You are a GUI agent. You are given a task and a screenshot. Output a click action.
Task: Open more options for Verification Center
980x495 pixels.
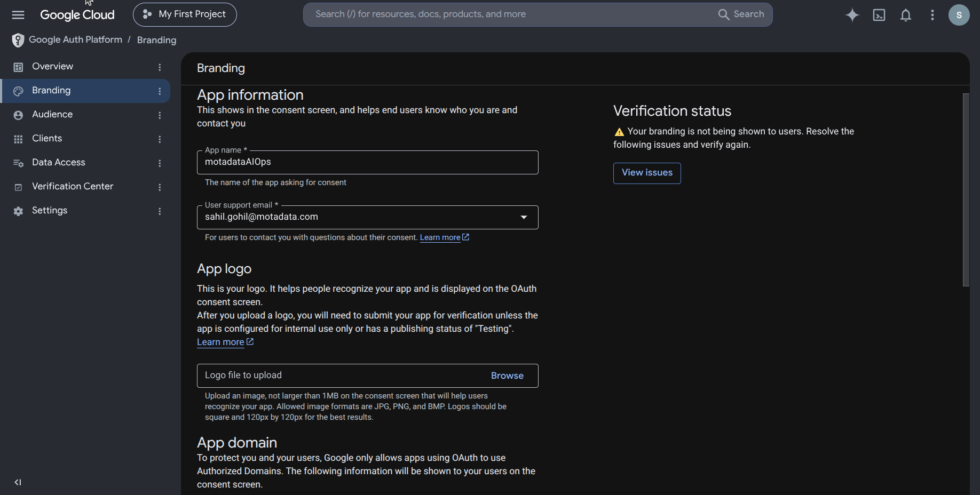(x=160, y=187)
